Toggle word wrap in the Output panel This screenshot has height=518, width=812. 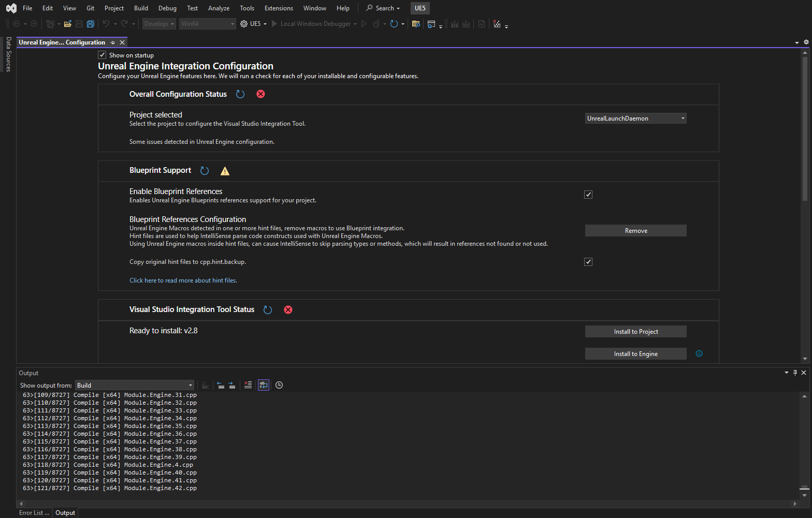264,385
